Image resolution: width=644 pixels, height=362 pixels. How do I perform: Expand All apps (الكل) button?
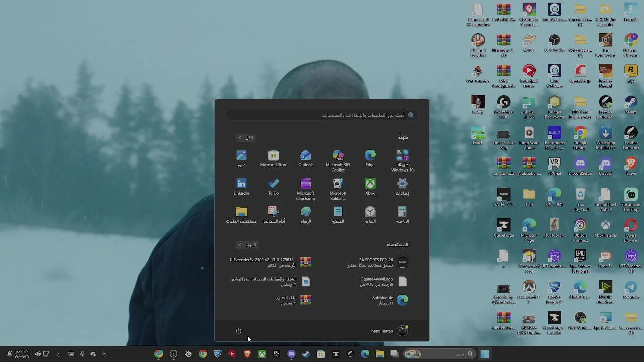click(246, 138)
